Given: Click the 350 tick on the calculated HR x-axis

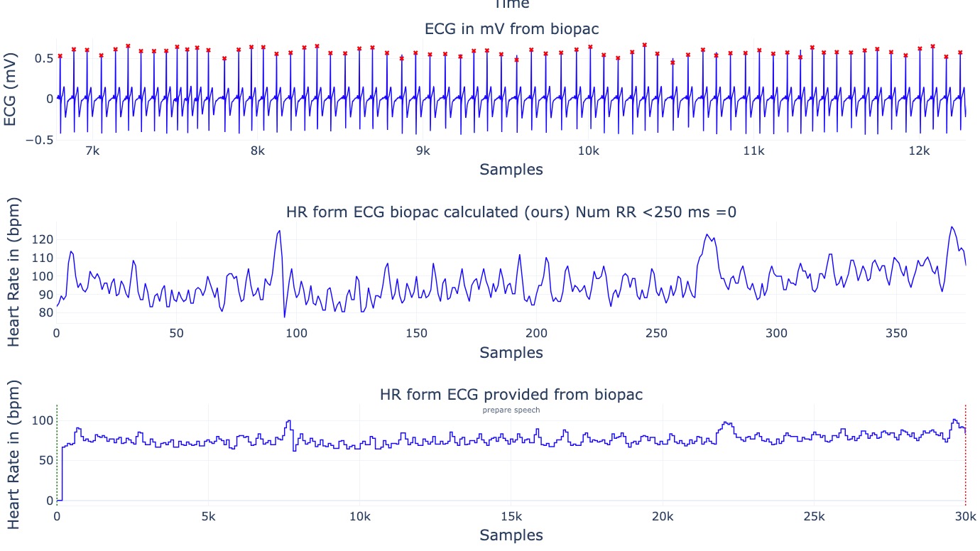Looking at the screenshot, I should [x=897, y=334].
